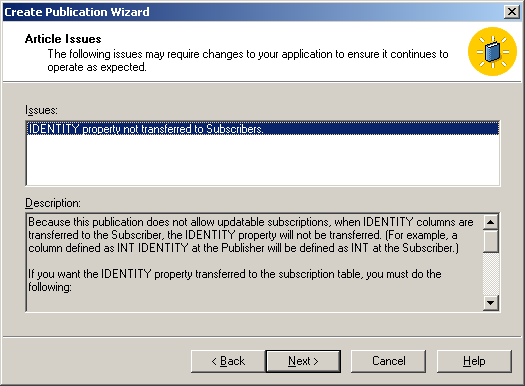Click the Description scrollbar thumb

[x=491, y=241]
